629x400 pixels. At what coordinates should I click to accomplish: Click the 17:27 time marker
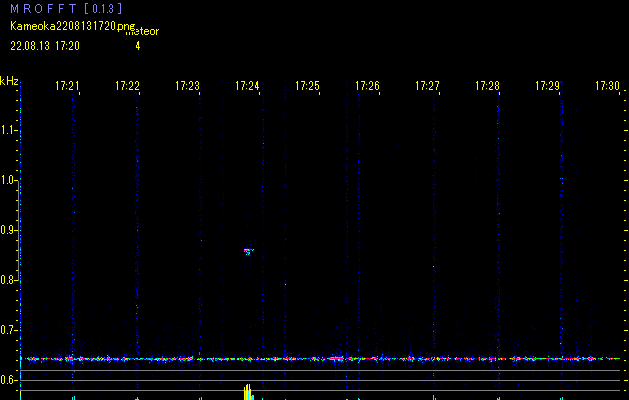(x=427, y=86)
